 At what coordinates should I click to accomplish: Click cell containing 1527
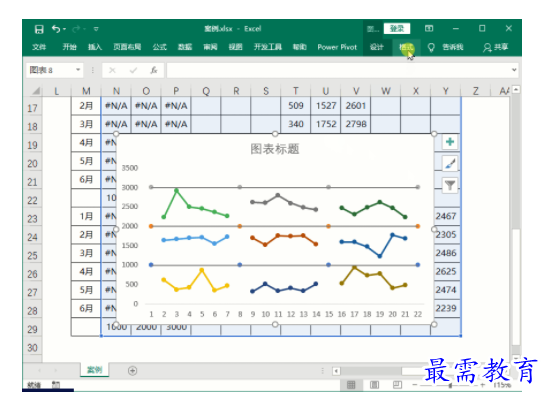coord(326,106)
